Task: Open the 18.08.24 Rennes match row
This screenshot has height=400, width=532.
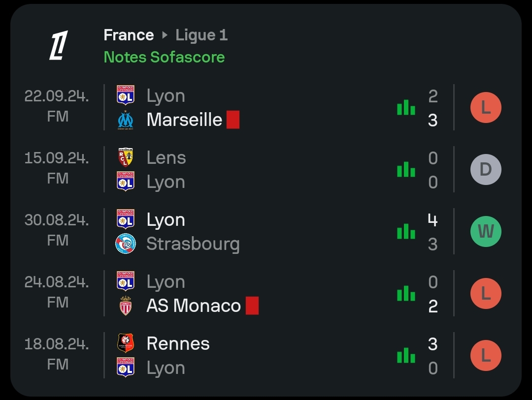Action: [266, 356]
